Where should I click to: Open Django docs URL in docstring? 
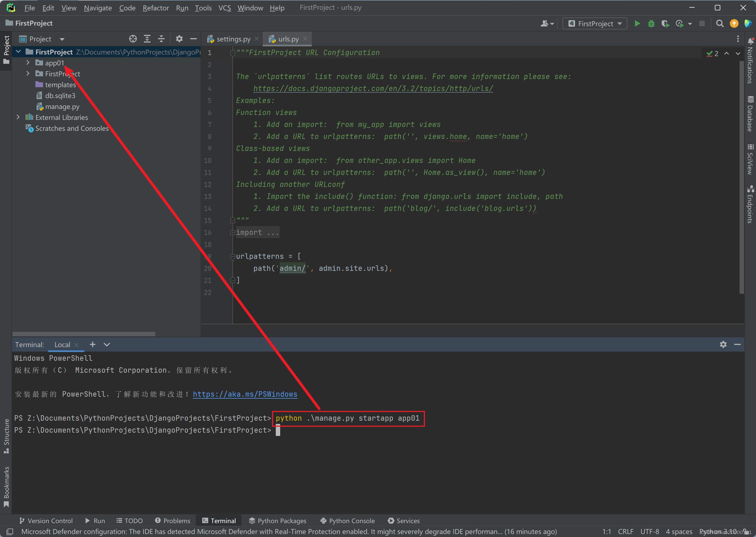tap(373, 89)
